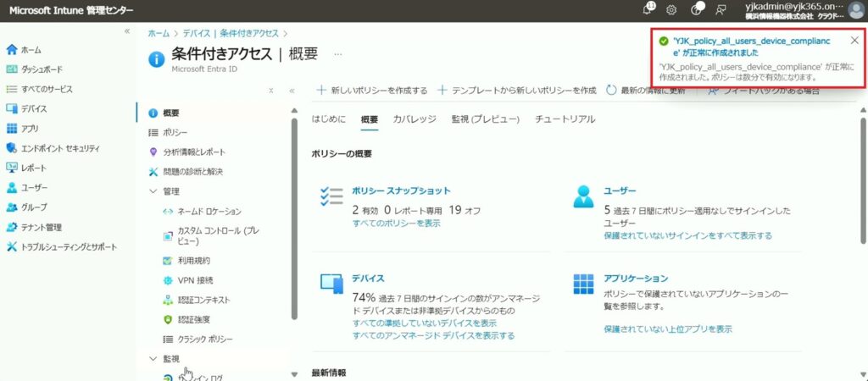Click the notification title policy link

point(751,47)
